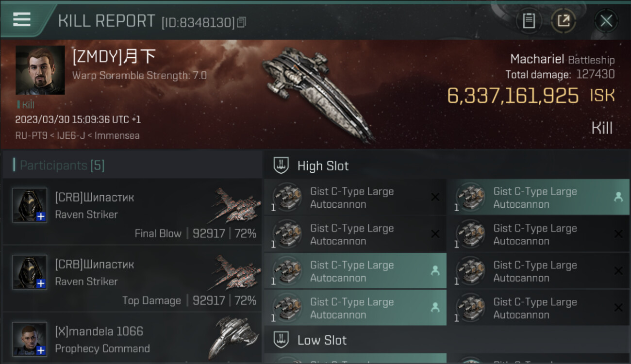The width and height of the screenshot is (631, 364).
Task: Click the Machariel ship image
Action: click(318, 92)
